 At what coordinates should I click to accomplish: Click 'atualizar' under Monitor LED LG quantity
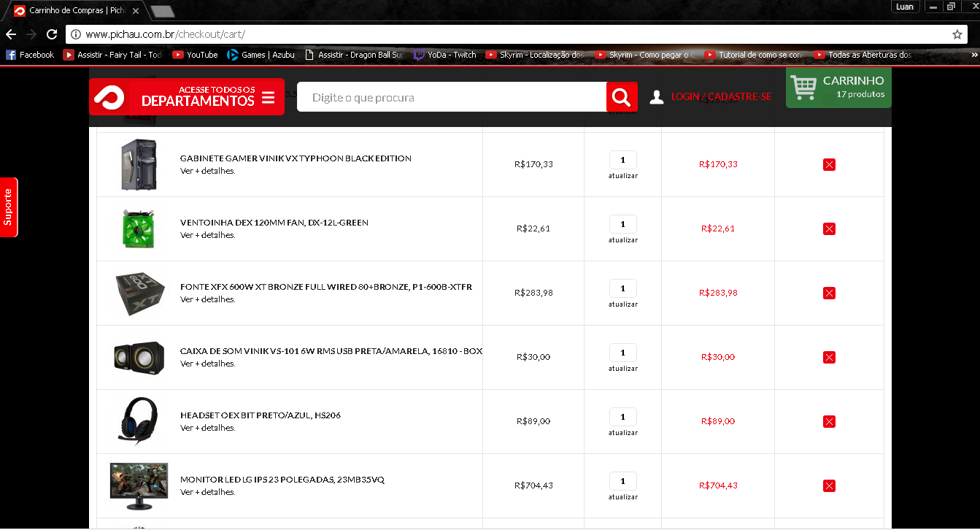tap(623, 497)
